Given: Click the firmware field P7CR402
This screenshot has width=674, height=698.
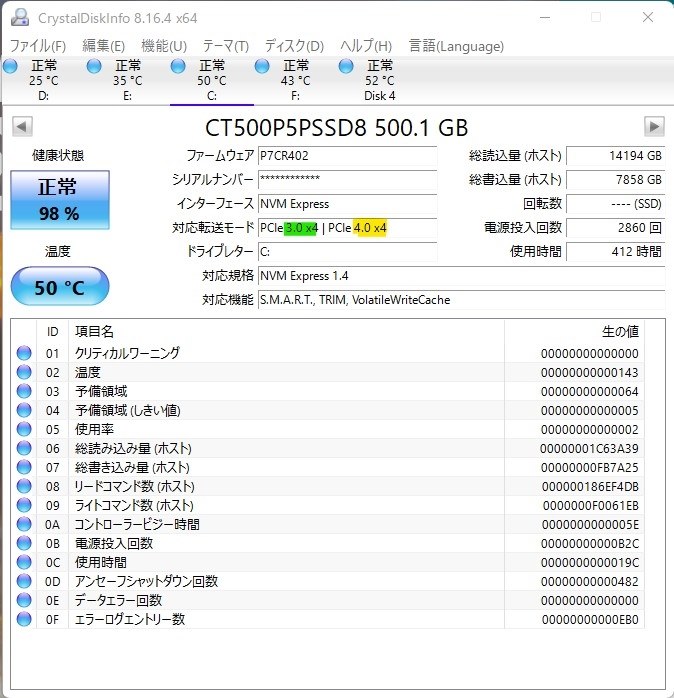Looking at the screenshot, I should pyautogui.click(x=347, y=156).
